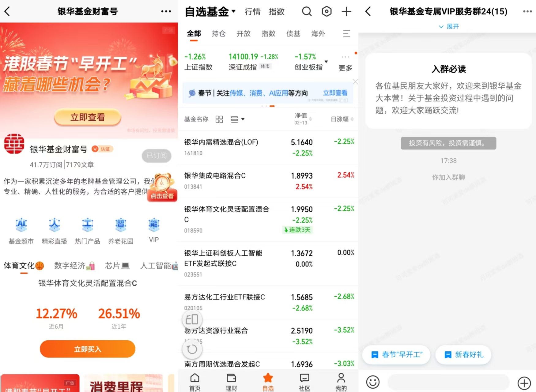Close the 春节 promotion banner

pos(355,81)
